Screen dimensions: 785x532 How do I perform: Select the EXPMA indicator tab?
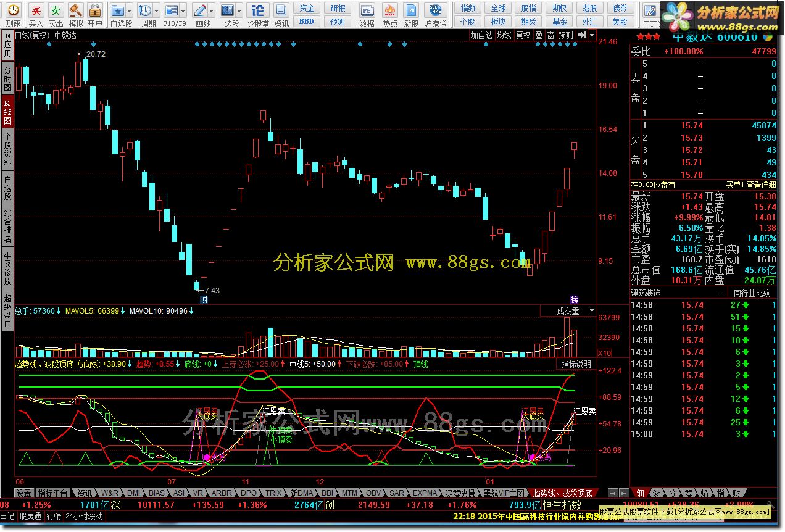coord(426,493)
